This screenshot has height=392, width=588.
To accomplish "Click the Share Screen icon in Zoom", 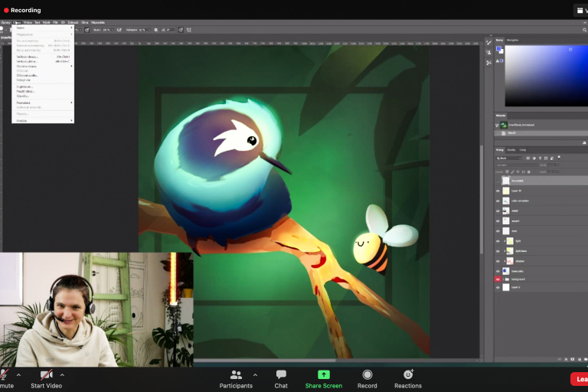I will click(323, 374).
